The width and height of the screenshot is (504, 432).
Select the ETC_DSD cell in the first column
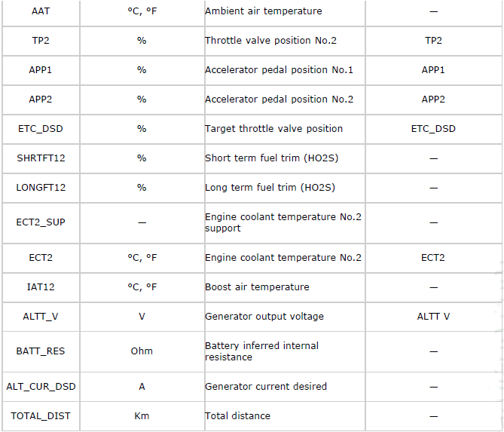point(41,129)
